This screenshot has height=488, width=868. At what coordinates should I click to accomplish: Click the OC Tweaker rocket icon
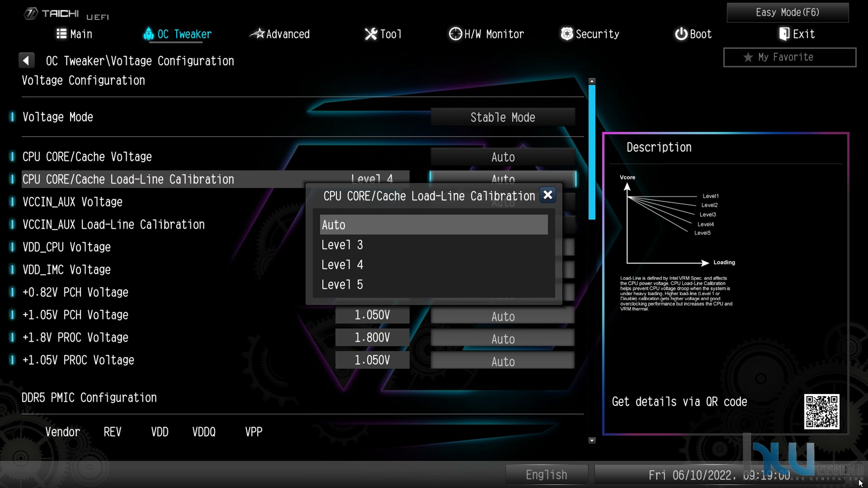tap(148, 34)
